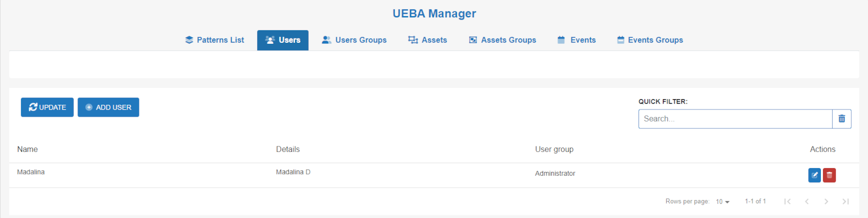Switch to the Patterns List tab
Viewport: 868px width, 218px height.
(x=214, y=40)
